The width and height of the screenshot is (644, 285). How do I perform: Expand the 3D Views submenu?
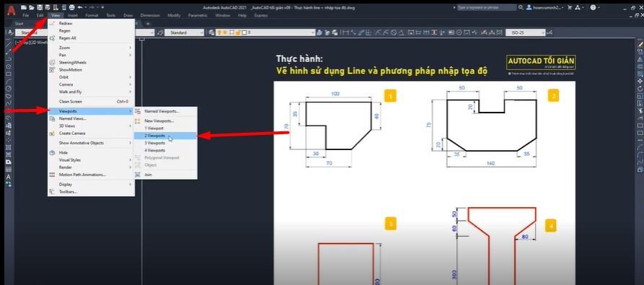92,126
